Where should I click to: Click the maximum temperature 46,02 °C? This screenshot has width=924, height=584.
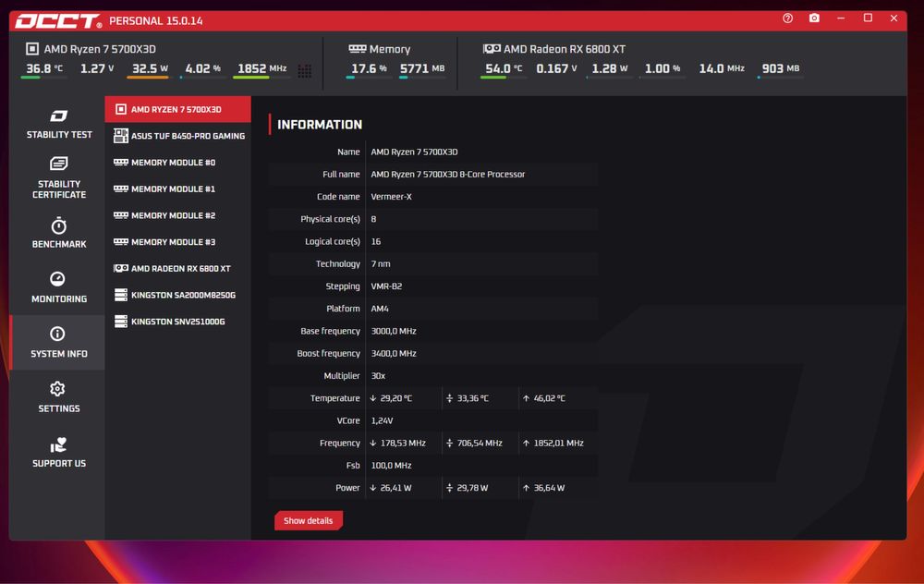pos(544,398)
